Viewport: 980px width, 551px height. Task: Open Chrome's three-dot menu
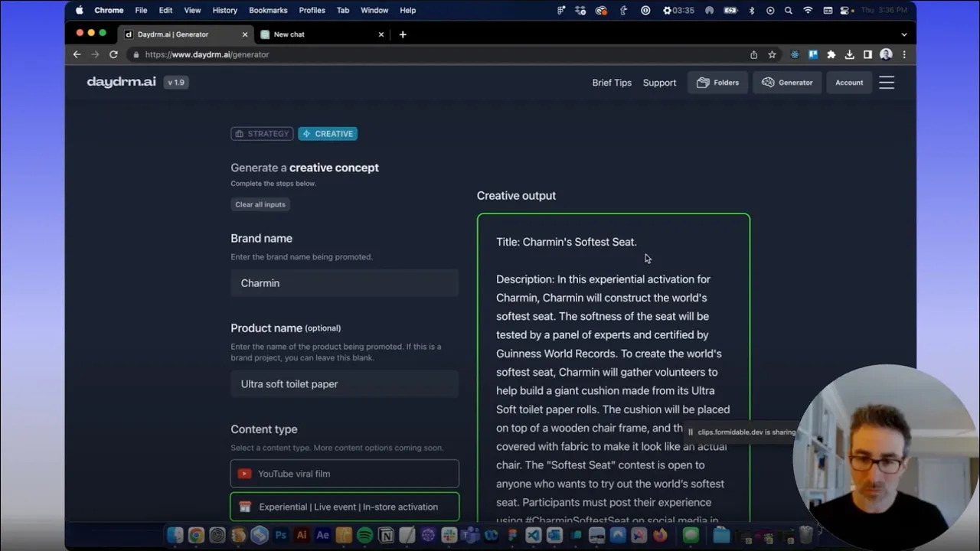point(904,54)
